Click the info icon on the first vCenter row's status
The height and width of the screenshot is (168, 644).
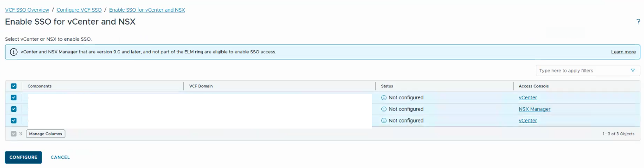(x=384, y=98)
